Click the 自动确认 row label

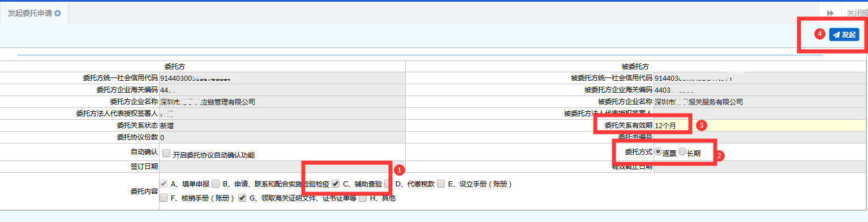144,153
